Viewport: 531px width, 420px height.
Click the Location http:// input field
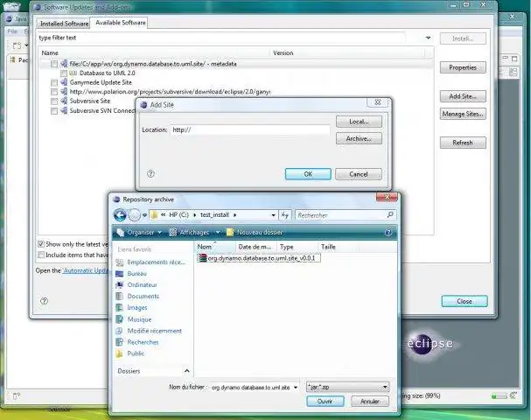250,130
